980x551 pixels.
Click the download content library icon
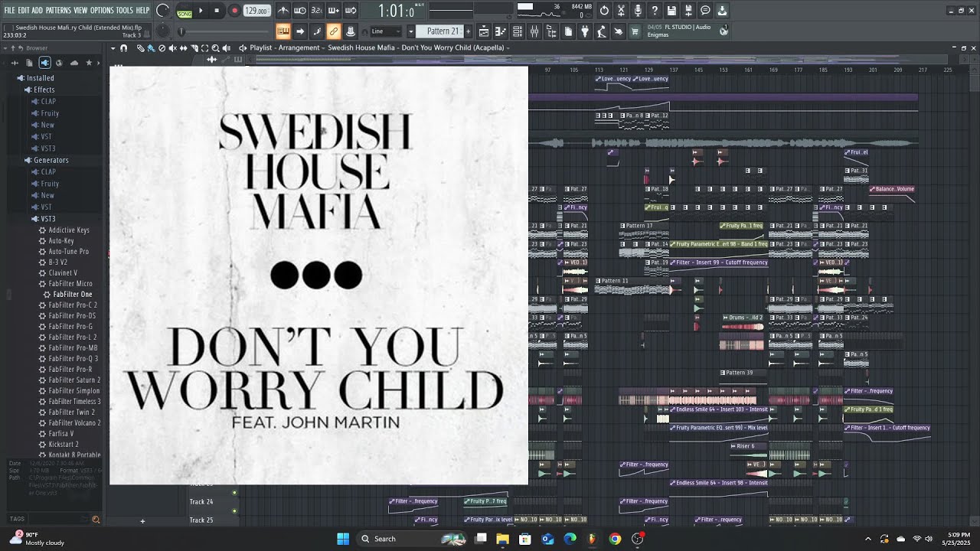click(722, 11)
